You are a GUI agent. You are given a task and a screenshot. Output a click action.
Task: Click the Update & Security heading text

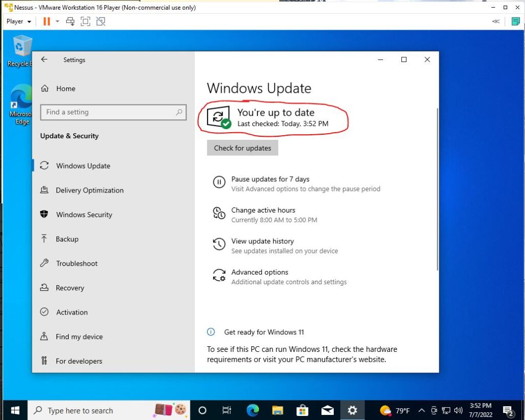(x=69, y=136)
